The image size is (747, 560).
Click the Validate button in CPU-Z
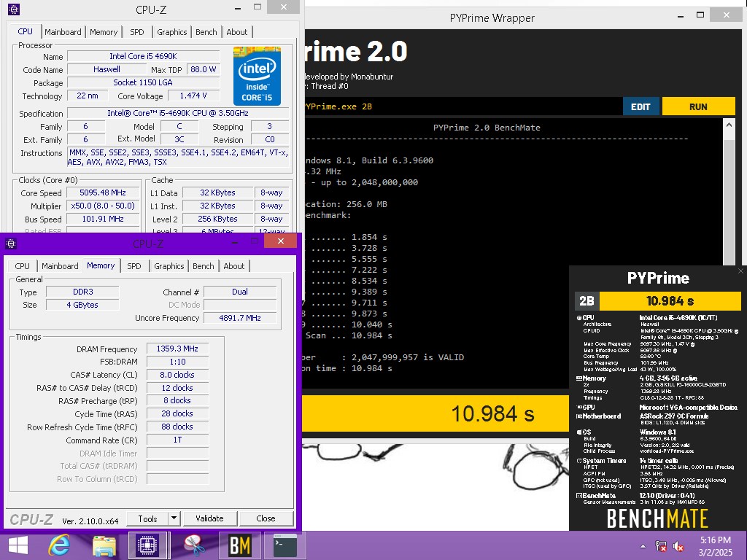(x=209, y=518)
